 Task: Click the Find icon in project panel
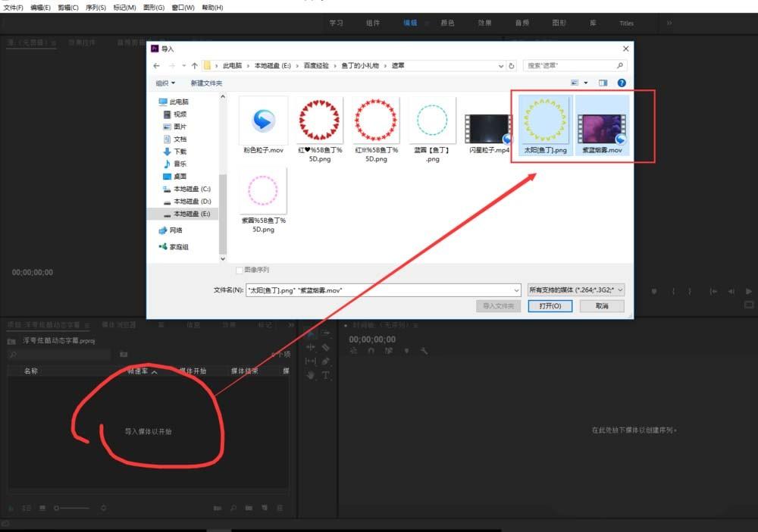(233, 507)
